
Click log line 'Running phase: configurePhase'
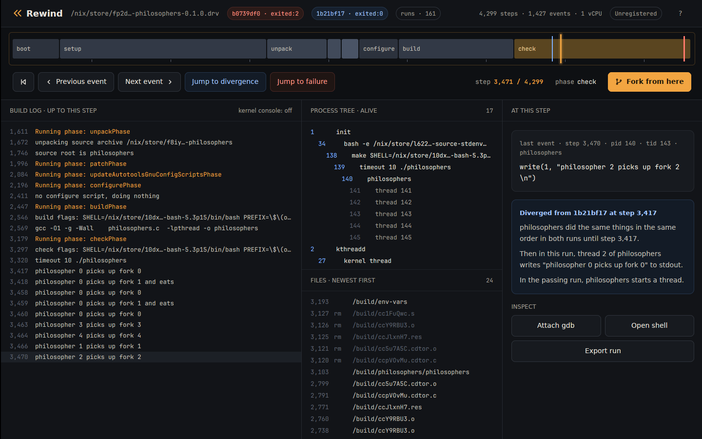pos(151,185)
